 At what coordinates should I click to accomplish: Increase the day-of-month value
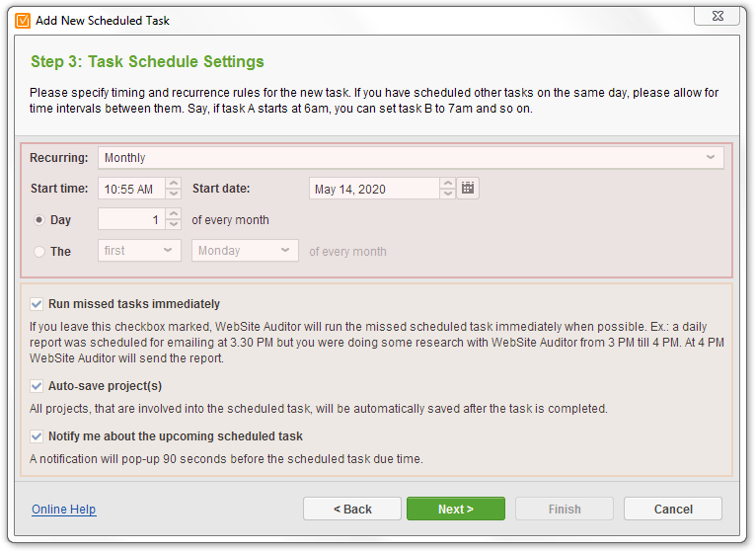click(x=174, y=213)
